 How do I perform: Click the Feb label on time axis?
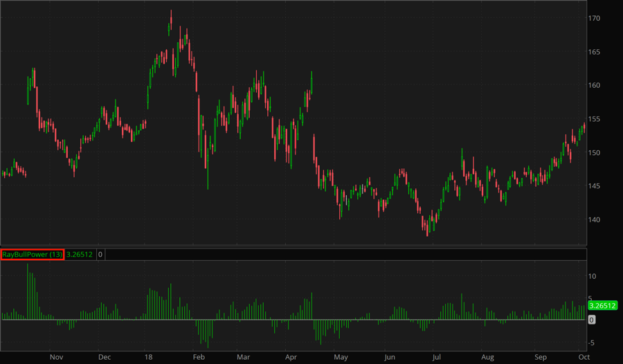click(199, 357)
